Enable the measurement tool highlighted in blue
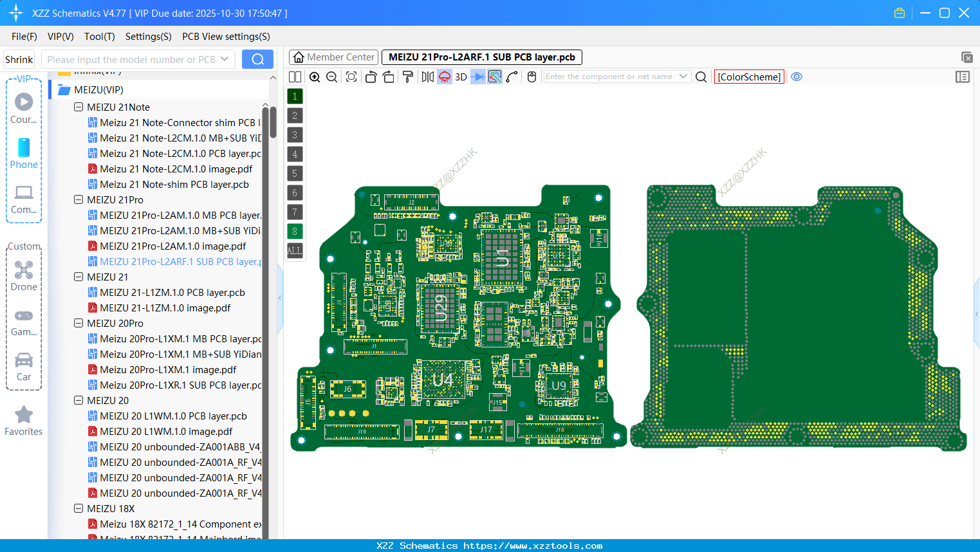The image size is (980, 552). (494, 77)
